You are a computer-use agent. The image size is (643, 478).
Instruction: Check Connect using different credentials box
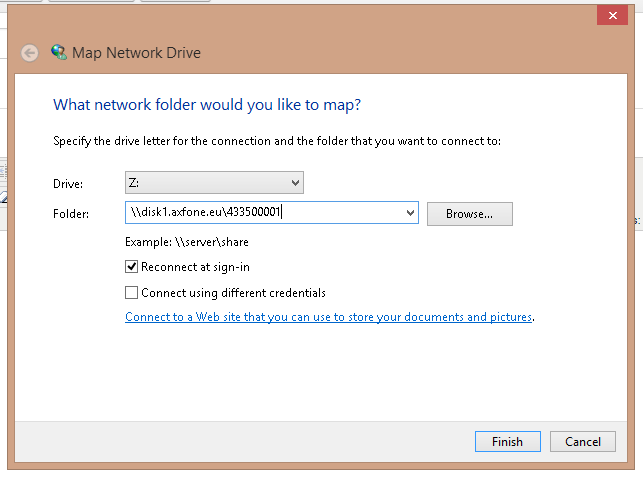pyautogui.click(x=131, y=293)
